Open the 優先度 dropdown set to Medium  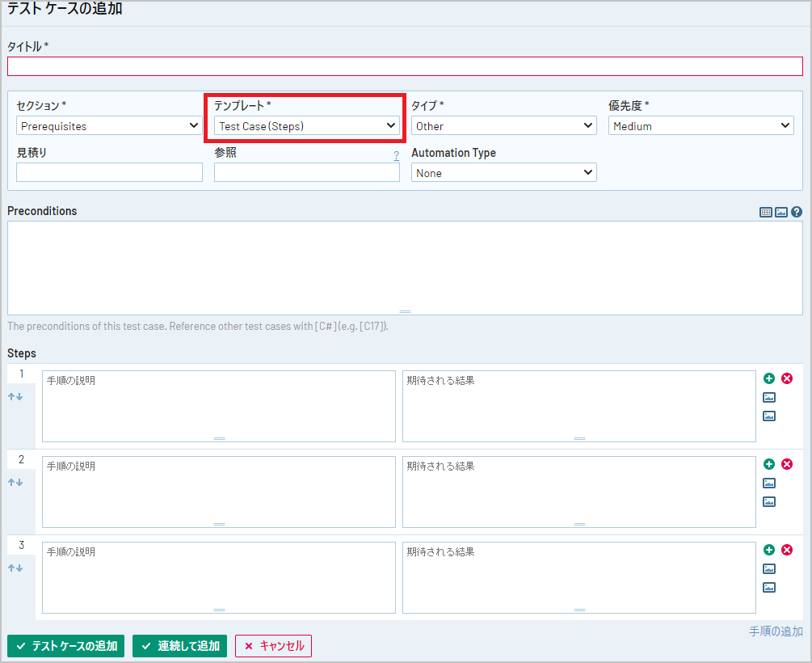click(x=701, y=126)
